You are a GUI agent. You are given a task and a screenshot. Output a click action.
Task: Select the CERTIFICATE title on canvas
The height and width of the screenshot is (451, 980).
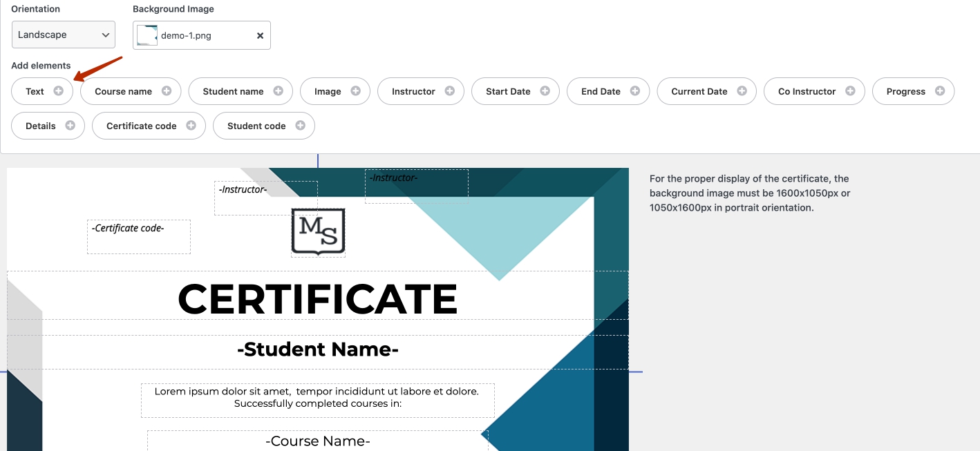coord(317,299)
